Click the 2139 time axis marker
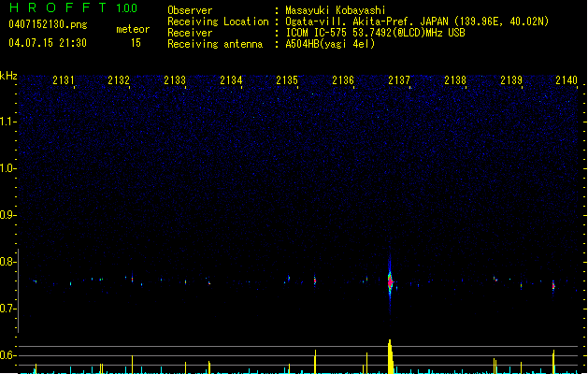 point(511,80)
